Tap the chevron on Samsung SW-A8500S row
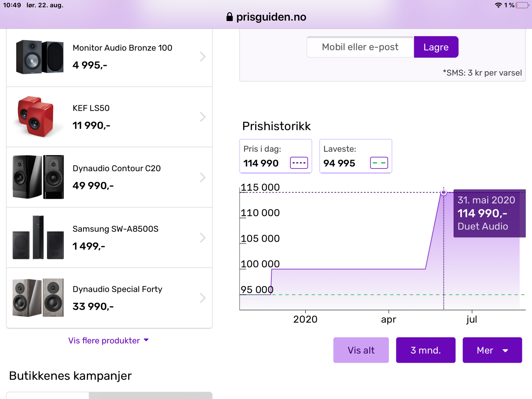 click(202, 238)
